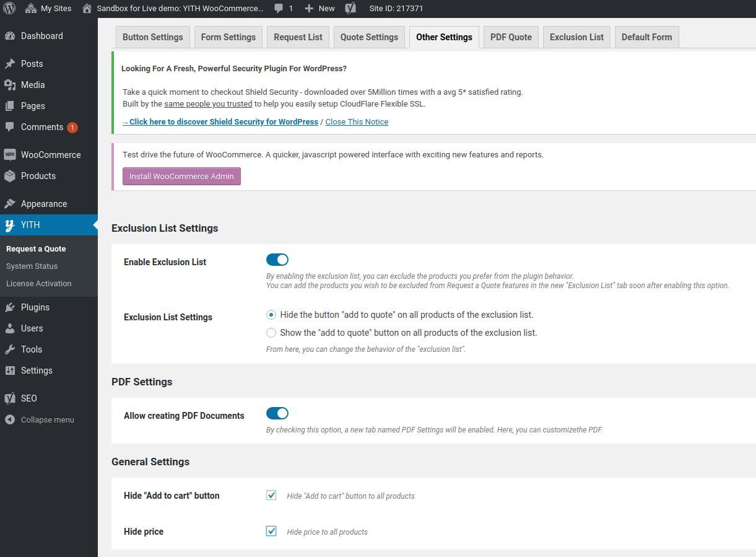Open Yoast SEO icon in admin bar
The width and height of the screenshot is (756, 557).
pyautogui.click(x=350, y=9)
